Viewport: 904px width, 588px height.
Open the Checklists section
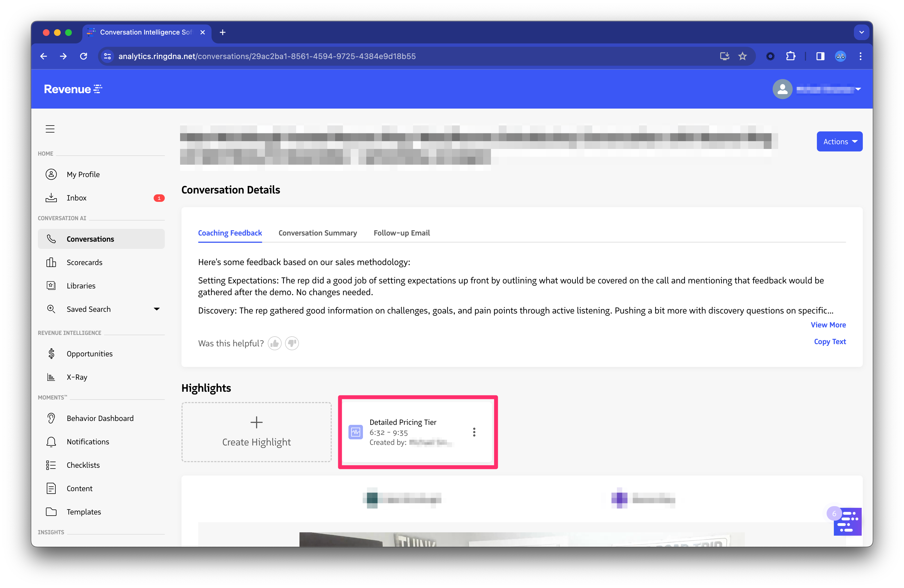point(83,465)
